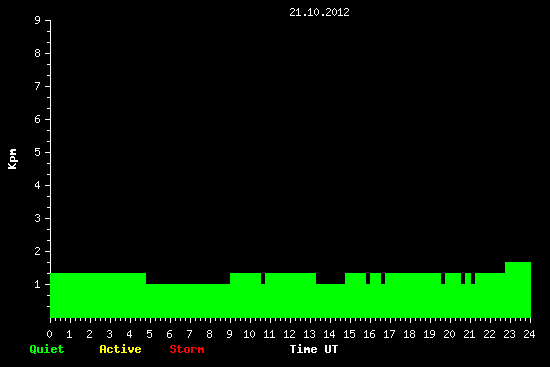Viewport: 550px width, 367px height.
Task: Click the tallest green bar near hour 23
Action: point(518,290)
